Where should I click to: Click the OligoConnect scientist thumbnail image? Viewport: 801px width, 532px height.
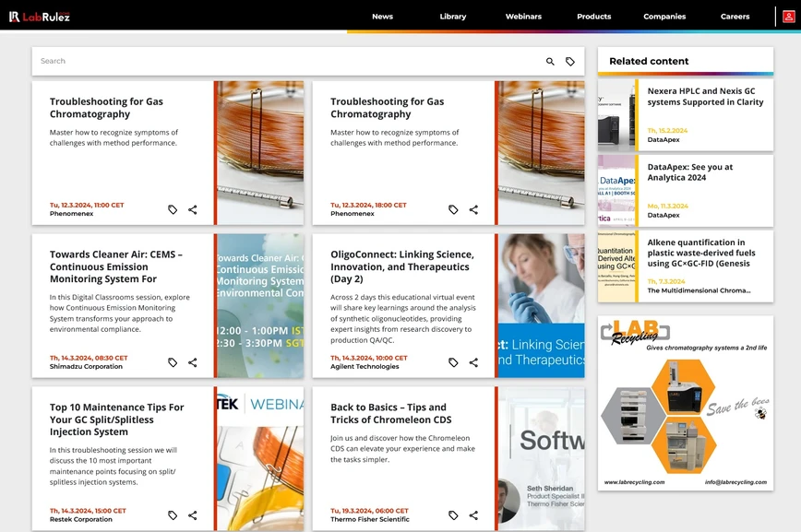541,306
